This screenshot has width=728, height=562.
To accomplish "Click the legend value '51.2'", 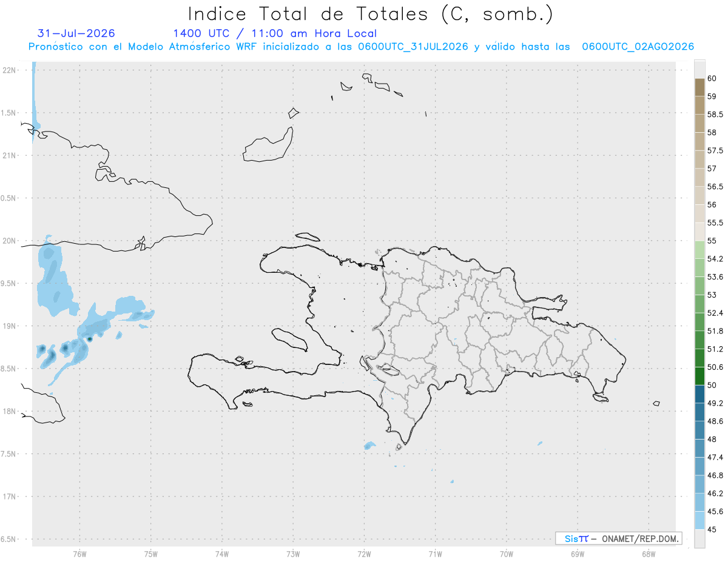I will 715,349.
